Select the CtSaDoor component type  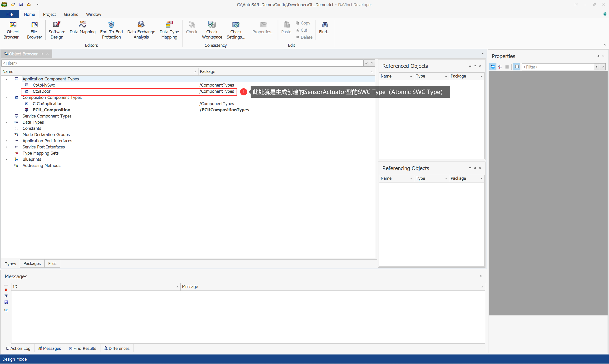[x=41, y=91]
